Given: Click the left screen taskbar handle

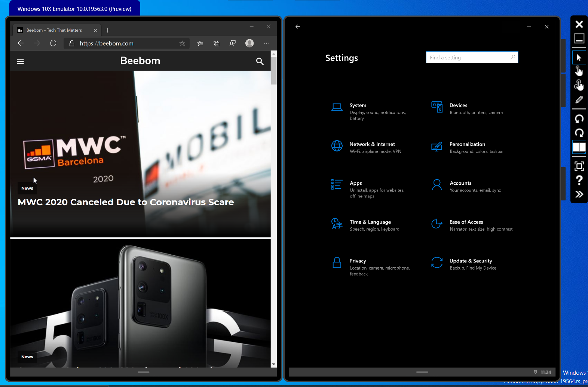Looking at the screenshot, I should tap(144, 372).
